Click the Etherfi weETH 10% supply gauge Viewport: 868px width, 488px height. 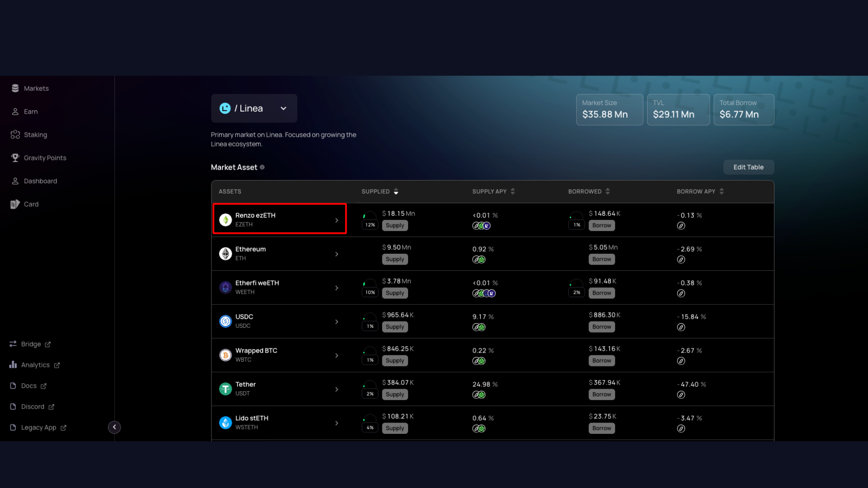[370, 288]
